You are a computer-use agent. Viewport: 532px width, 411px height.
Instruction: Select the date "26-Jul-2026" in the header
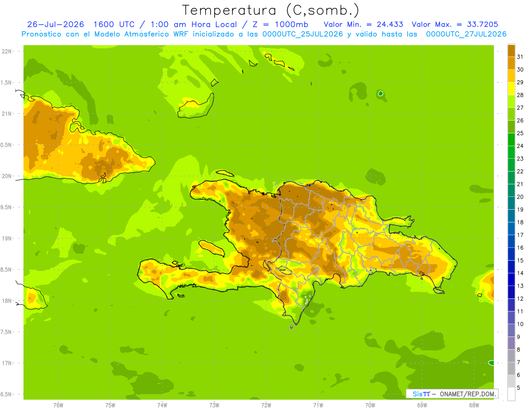tap(56, 24)
